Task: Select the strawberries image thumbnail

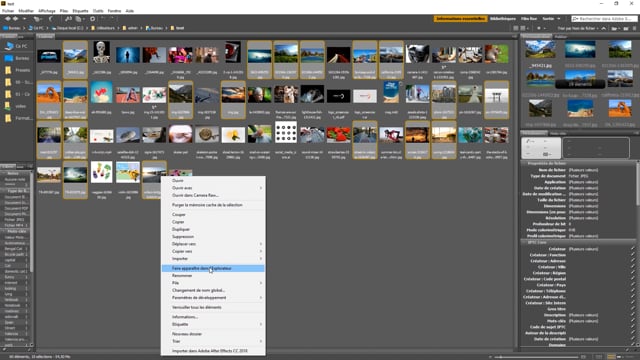Action: pyautogui.click(x=338, y=135)
